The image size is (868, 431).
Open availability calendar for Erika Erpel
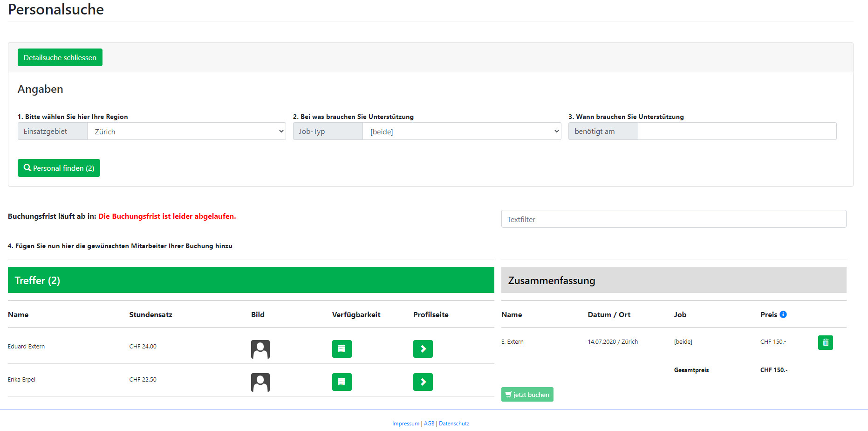click(x=342, y=382)
